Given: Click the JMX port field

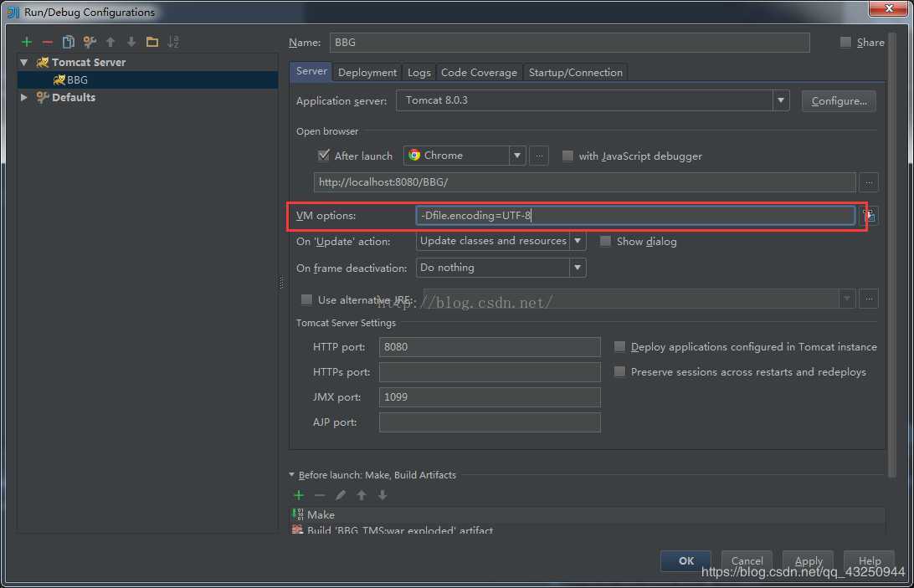Looking at the screenshot, I should pyautogui.click(x=490, y=396).
